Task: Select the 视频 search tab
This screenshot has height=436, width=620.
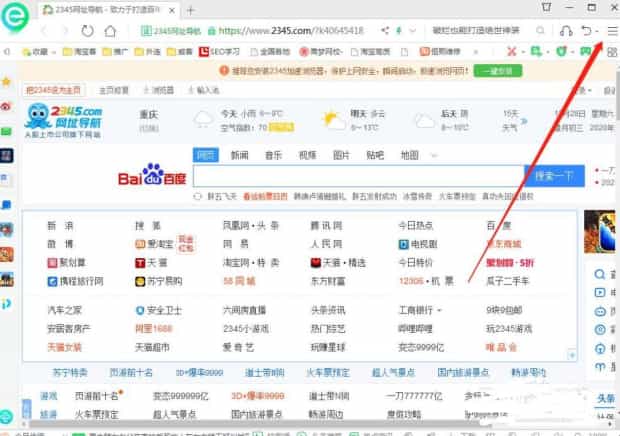Action: [307, 155]
